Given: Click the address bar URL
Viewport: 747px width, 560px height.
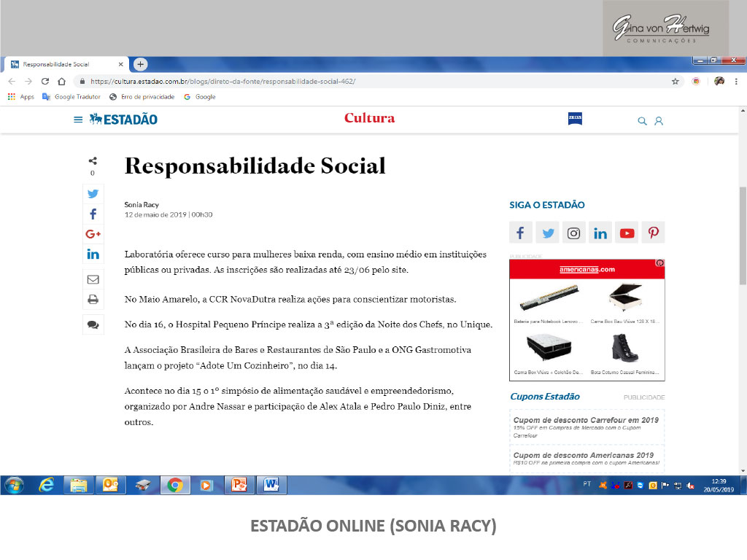Looking at the screenshot, I should pyautogui.click(x=223, y=82).
